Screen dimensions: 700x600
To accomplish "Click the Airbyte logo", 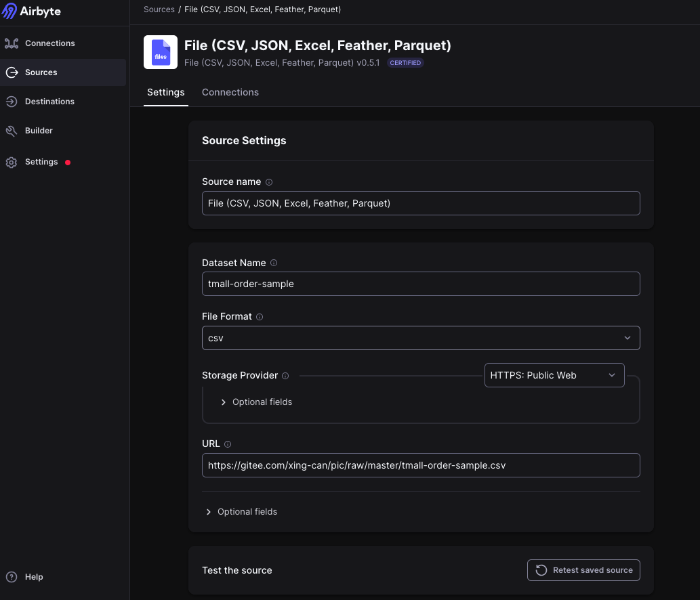I will (31, 11).
